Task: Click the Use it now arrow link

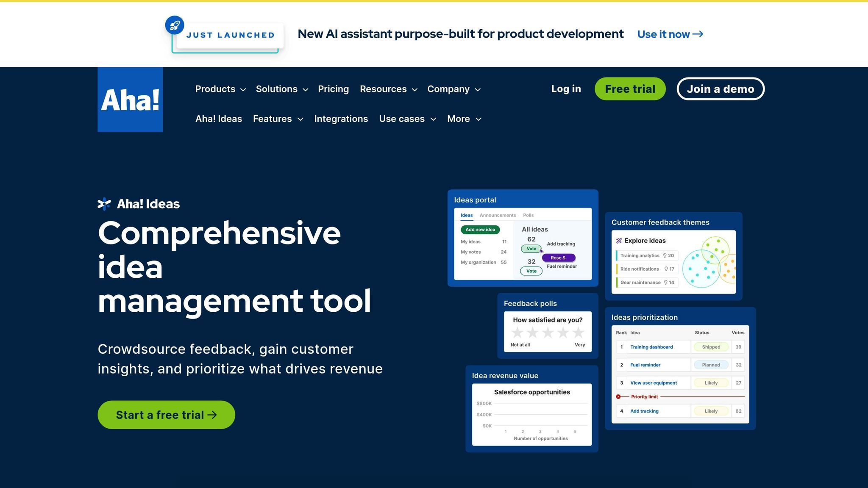Action: pyautogui.click(x=670, y=34)
